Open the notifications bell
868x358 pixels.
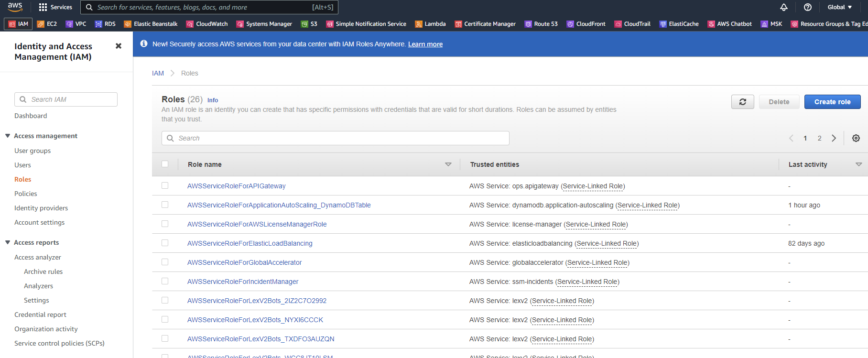tap(784, 7)
